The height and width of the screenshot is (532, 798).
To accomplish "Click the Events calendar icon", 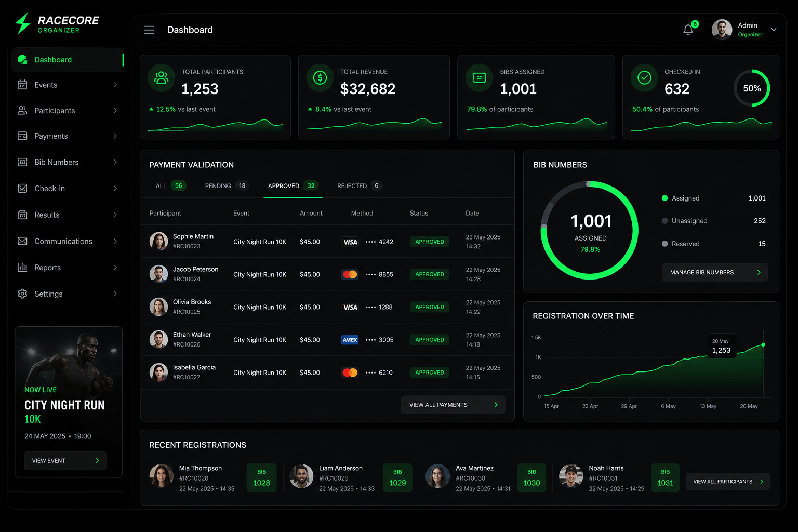I will coord(22,85).
